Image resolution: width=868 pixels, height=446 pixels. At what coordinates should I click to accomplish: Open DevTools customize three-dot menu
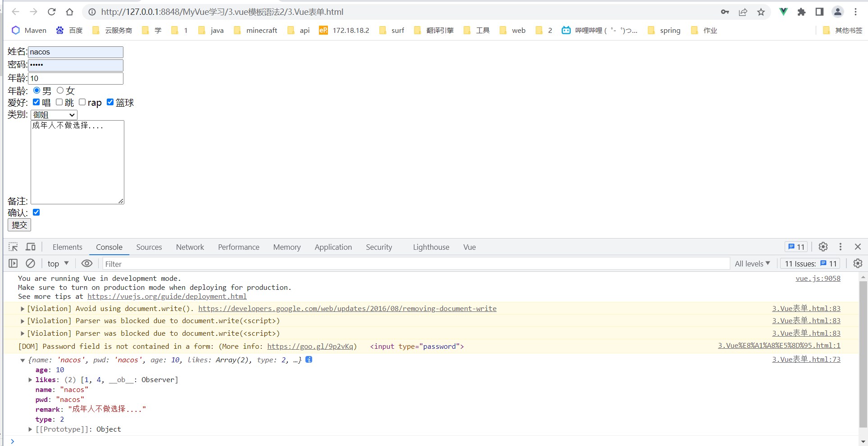[841, 247]
